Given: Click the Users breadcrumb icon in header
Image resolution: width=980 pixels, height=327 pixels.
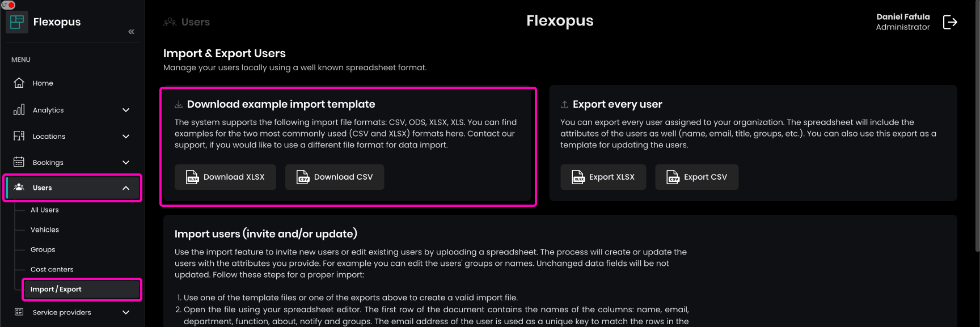Looking at the screenshot, I should pos(170,22).
